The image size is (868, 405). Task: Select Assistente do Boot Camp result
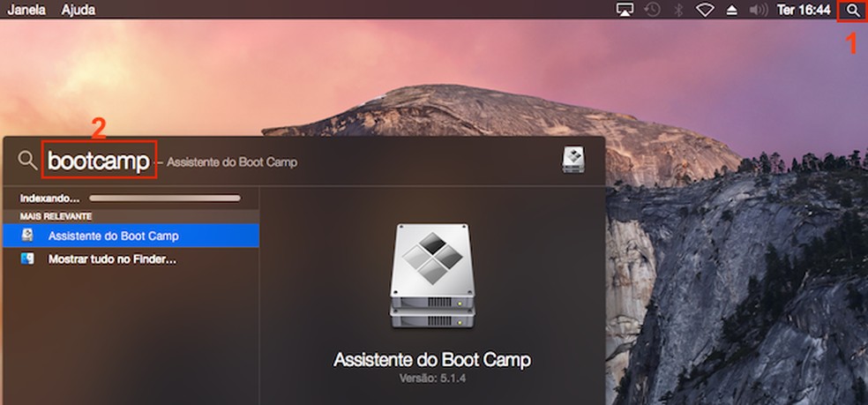[131, 236]
